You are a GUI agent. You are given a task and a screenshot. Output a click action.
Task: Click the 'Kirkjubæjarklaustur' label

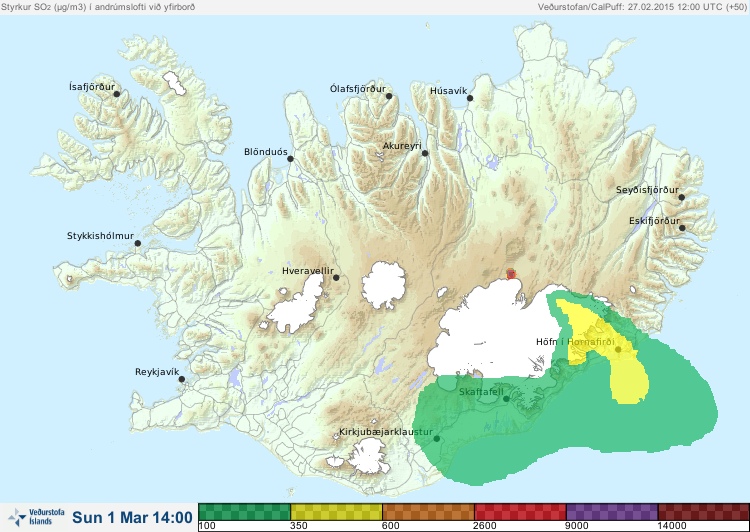tap(386, 432)
